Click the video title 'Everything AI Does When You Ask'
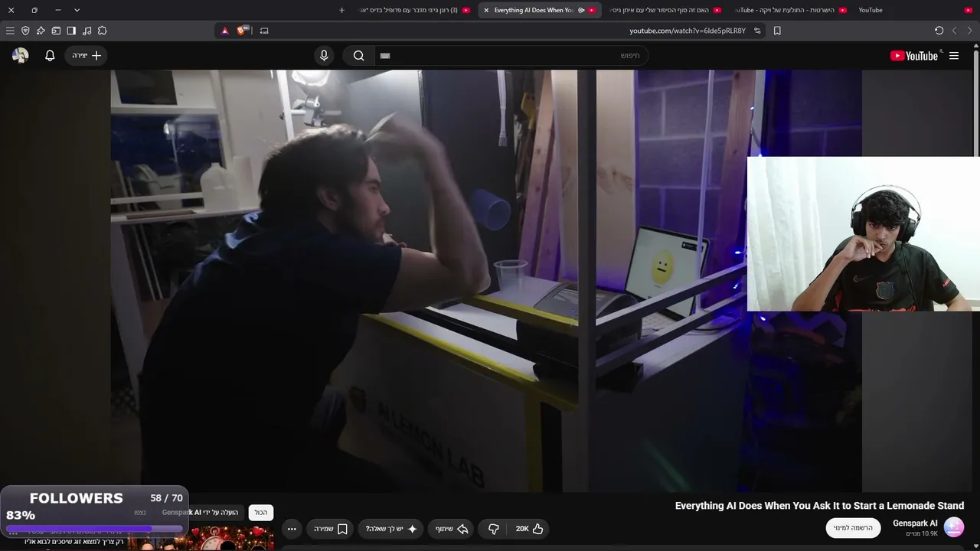Viewport: 980px width, 551px height. [x=819, y=506]
